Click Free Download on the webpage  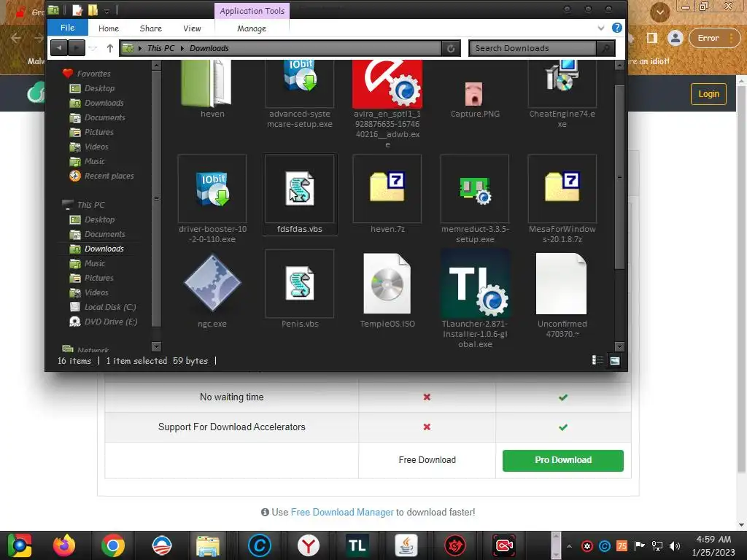(x=427, y=460)
